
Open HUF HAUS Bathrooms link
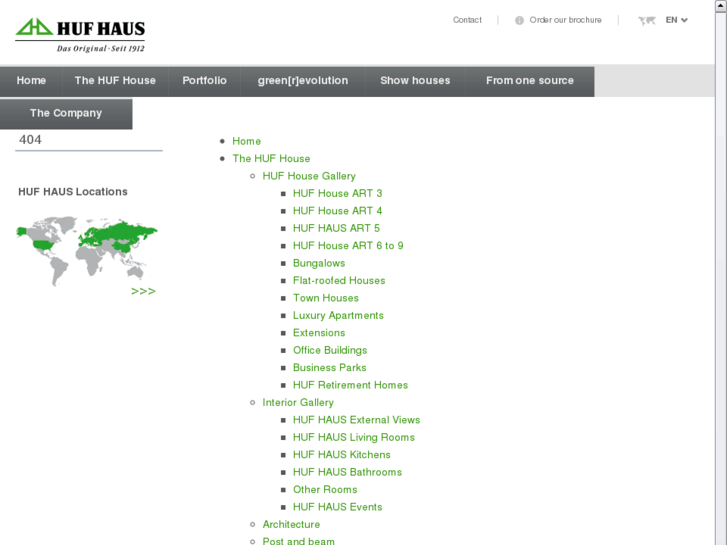(347, 472)
